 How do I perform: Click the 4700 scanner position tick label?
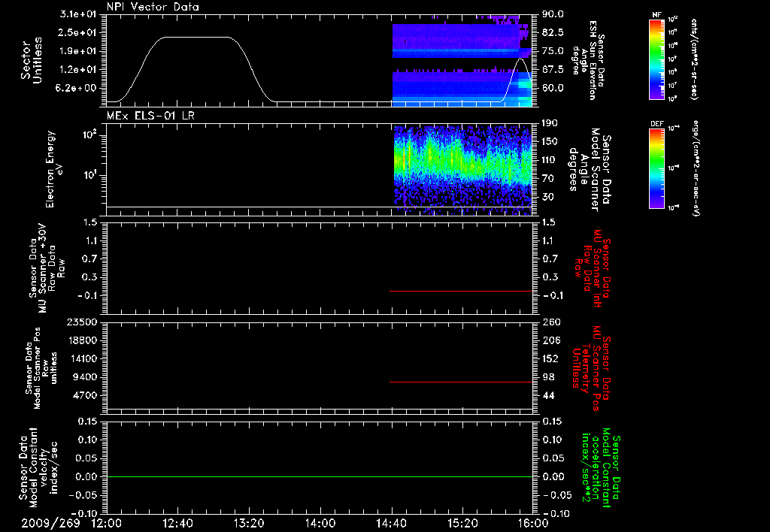click(x=86, y=395)
